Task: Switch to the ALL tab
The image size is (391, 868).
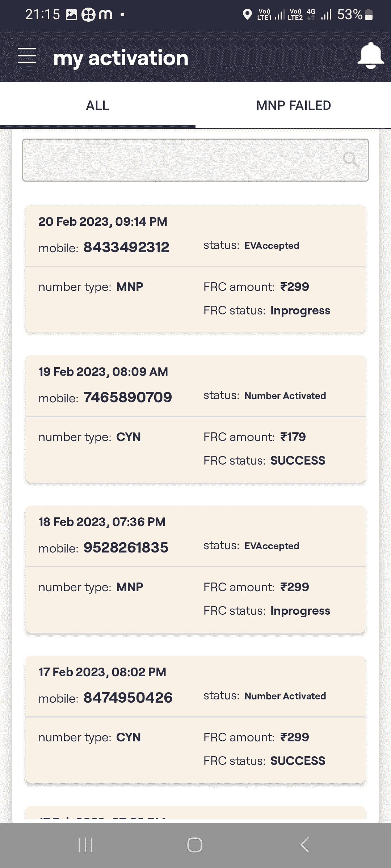Action: click(97, 106)
